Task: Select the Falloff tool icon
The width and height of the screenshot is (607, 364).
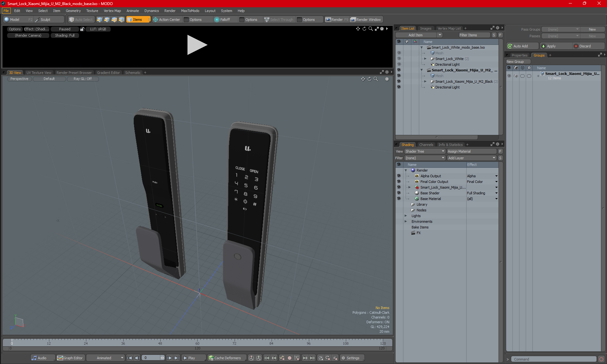Action: [x=217, y=20]
